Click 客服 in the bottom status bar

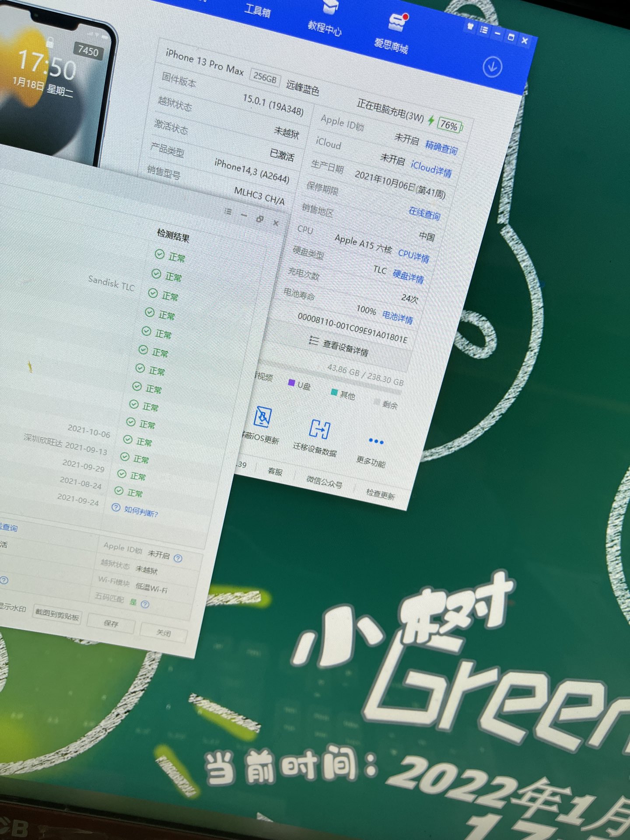[x=275, y=471]
